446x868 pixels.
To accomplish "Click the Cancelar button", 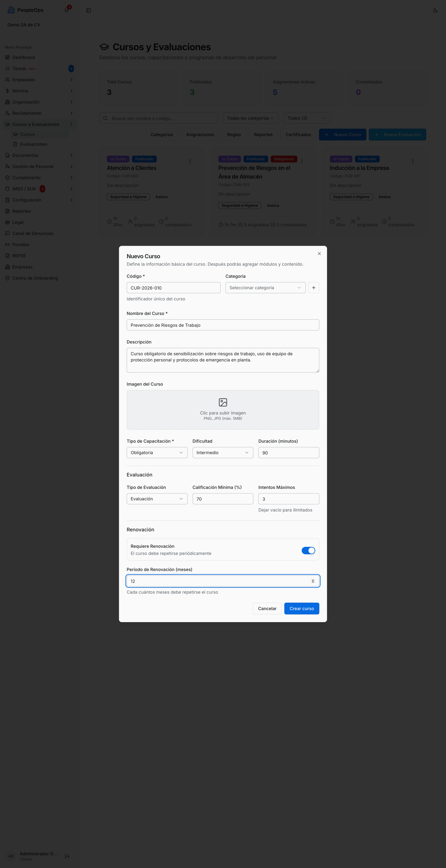I will (x=267, y=609).
